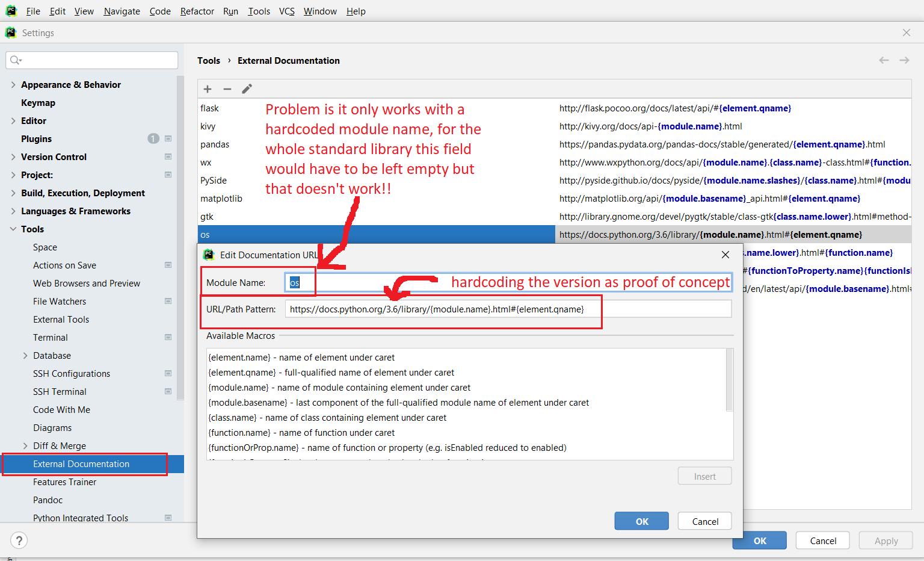Expand the Diff & Merge node
The height and width of the screenshot is (561, 924).
point(25,446)
